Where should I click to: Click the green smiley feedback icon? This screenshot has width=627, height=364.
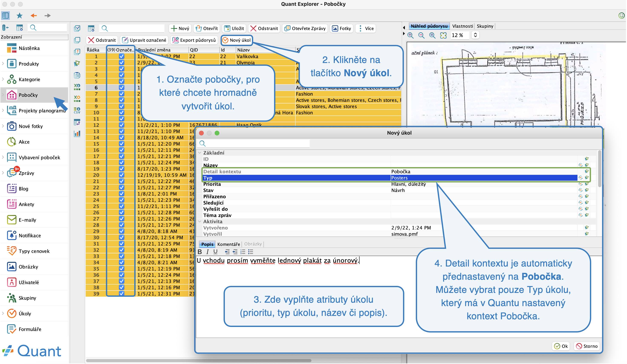[x=621, y=16]
